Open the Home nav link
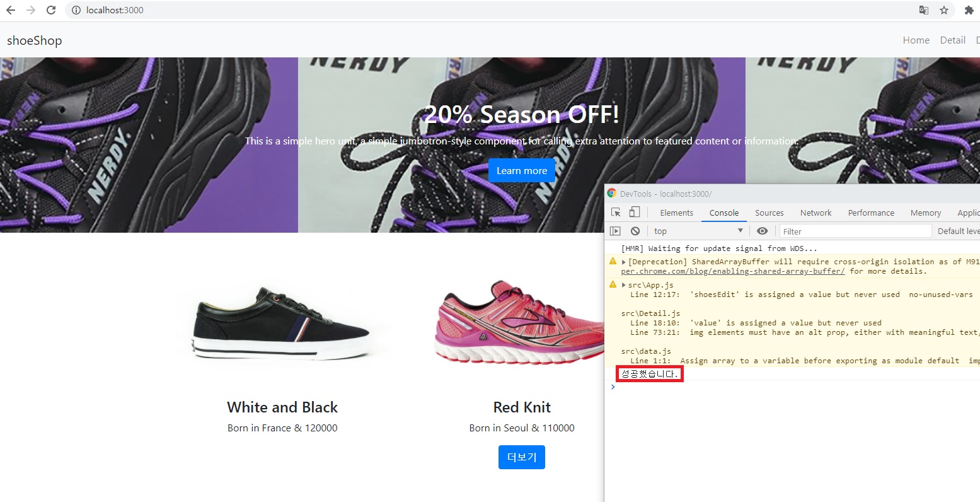980x502 pixels. tap(916, 40)
